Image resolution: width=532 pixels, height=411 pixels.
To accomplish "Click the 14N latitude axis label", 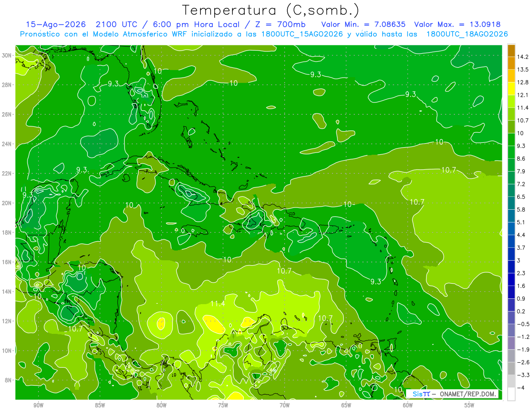I will pyautogui.click(x=7, y=291).
